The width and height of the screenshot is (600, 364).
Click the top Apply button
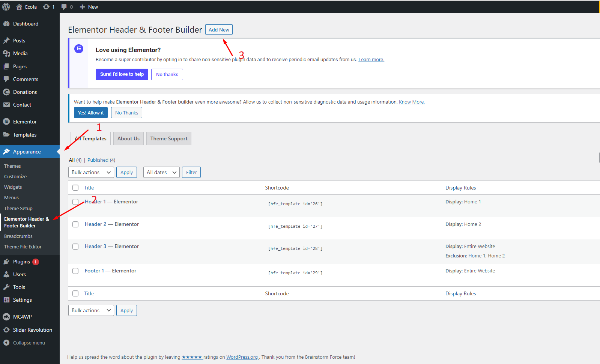click(126, 172)
